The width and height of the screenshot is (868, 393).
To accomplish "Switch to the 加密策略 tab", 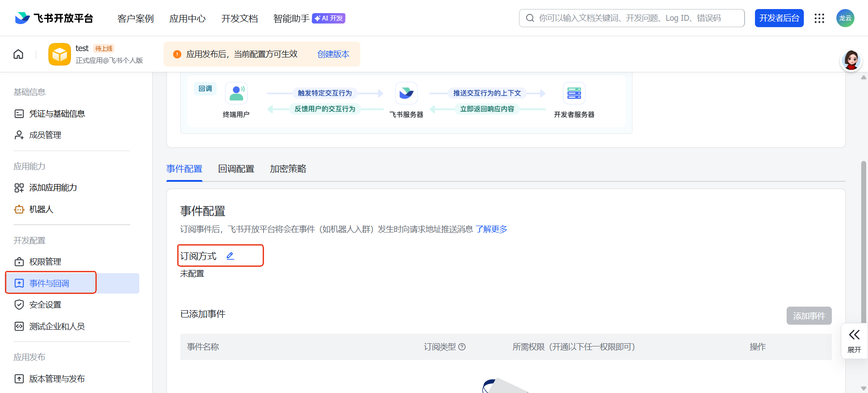I will point(288,169).
